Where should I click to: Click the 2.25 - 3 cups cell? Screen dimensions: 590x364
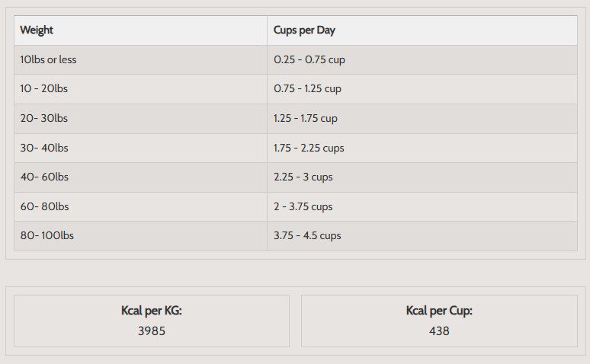[303, 177]
